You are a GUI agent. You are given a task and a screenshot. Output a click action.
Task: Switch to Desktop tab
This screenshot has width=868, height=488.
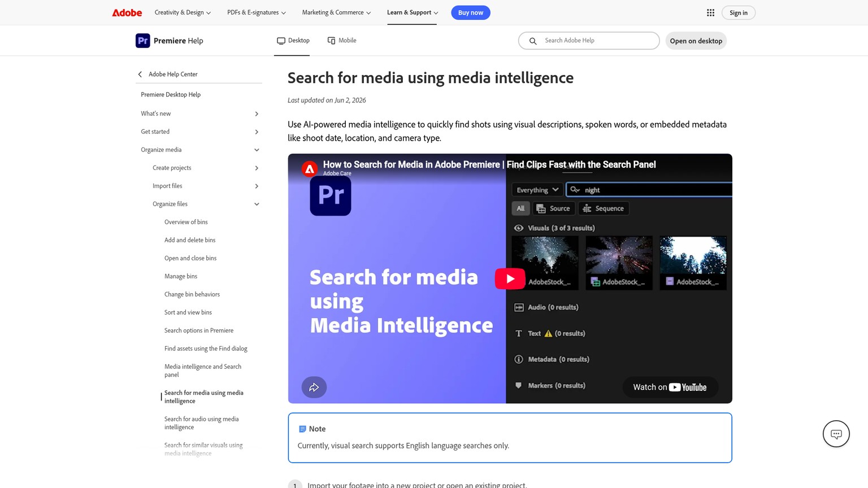293,41
